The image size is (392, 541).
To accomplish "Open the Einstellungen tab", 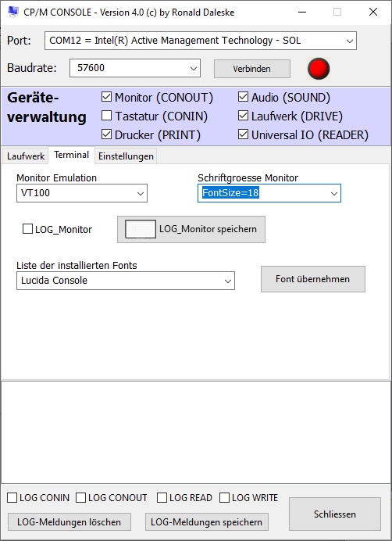I will click(126, 156).
